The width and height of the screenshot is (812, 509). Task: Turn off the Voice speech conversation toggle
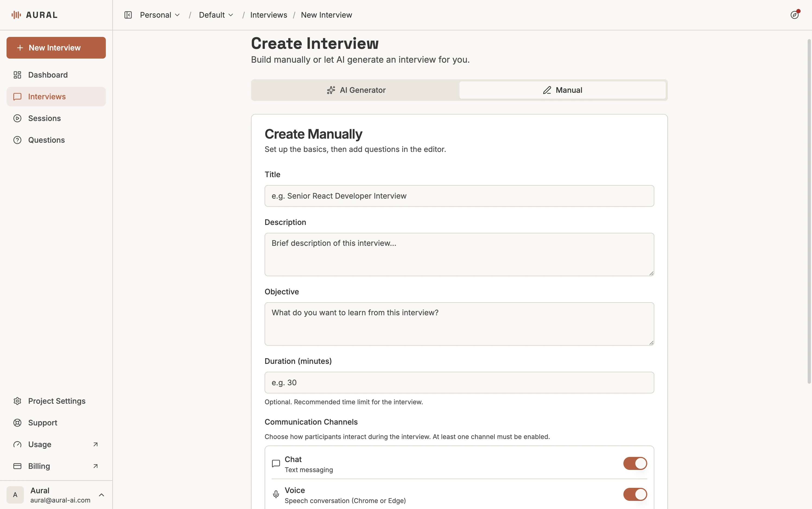[x=635, y=495]
